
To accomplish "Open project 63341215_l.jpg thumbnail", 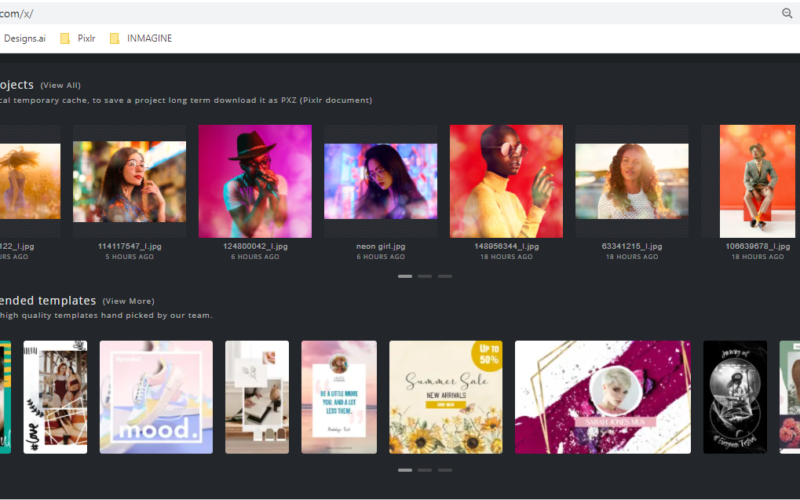I will tap(632, 181).
